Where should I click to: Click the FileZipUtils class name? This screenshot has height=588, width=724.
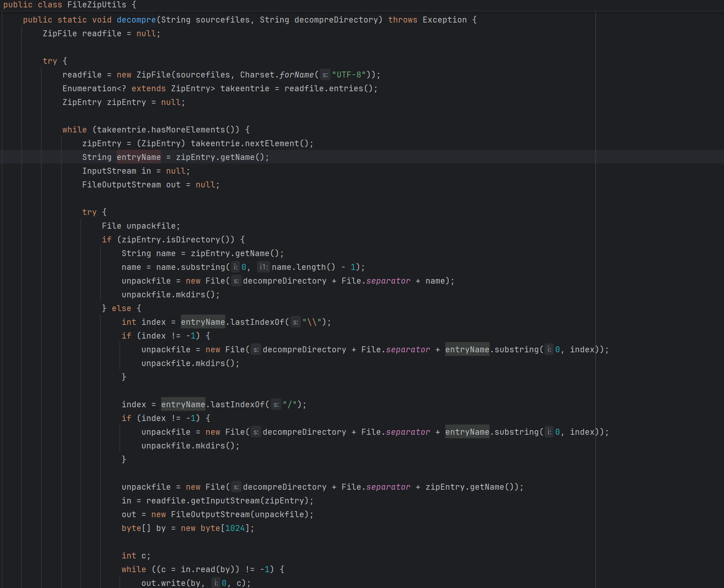pyautogui.click(x=97, y=5)
